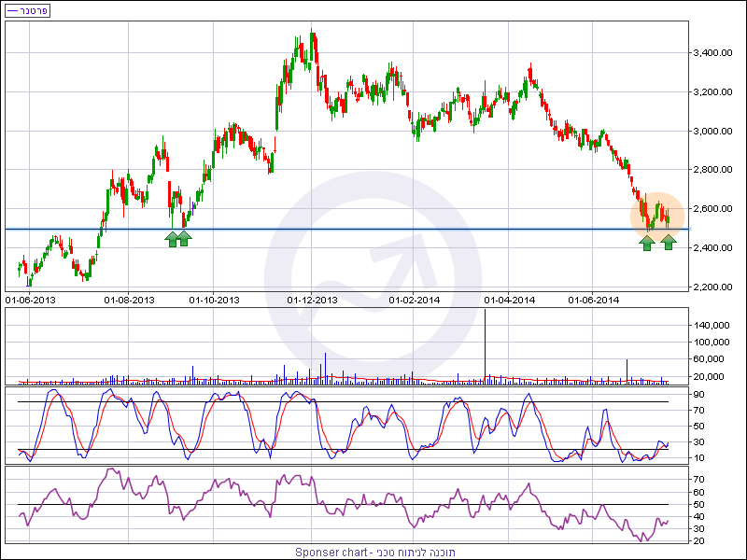The height and width of the screenshot is (560, 747).
Task: Click the blue horizontal support line
Action: pyautogui.click(x=347, y=230)
